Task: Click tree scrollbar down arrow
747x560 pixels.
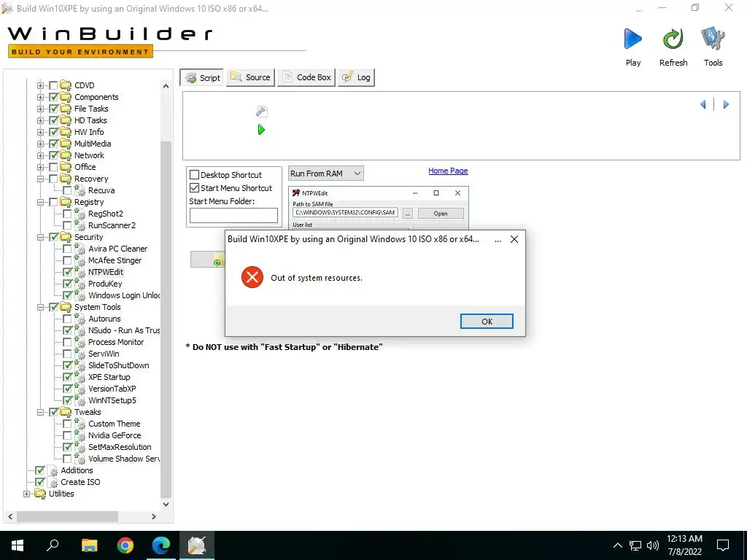Action: 166,505
